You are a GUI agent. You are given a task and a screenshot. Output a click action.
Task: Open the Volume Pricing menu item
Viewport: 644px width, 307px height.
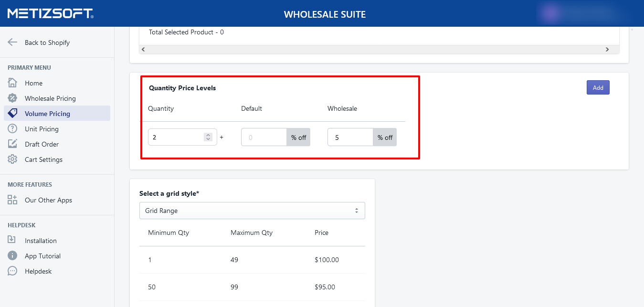click(47, 114)
